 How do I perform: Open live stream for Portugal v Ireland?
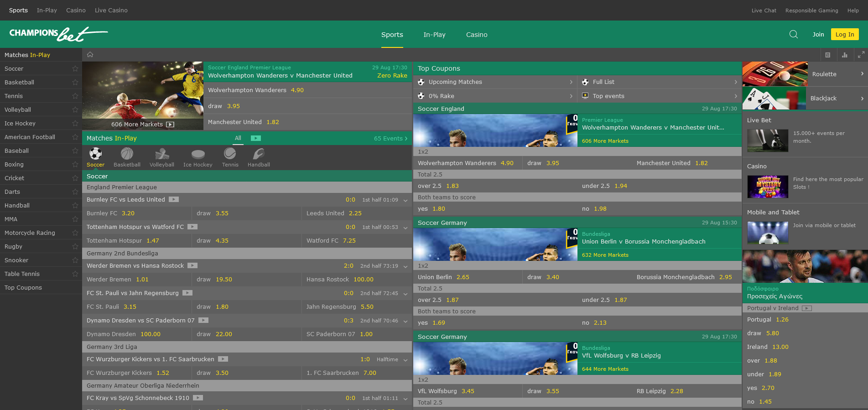[807, 308]
